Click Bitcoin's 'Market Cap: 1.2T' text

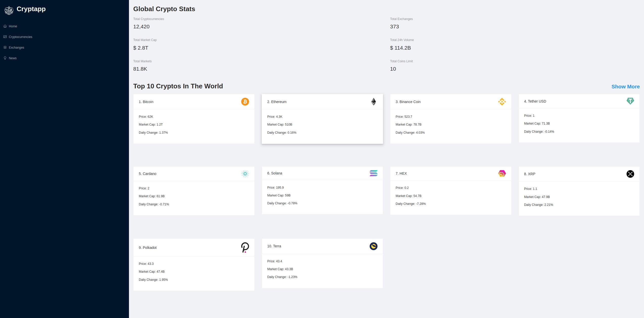[151, 125]
